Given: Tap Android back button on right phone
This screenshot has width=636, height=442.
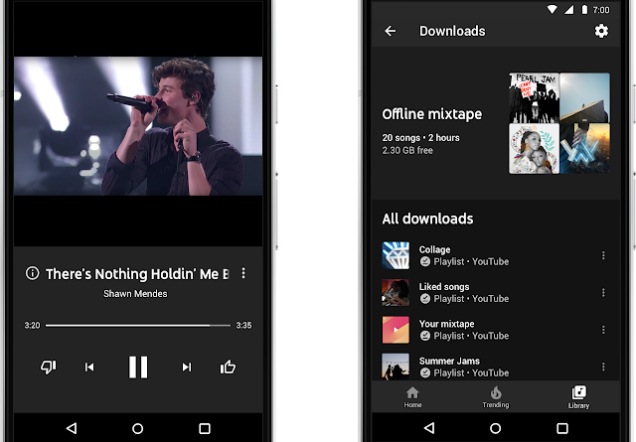Looking at the screenshot, I should coord(429,428).
